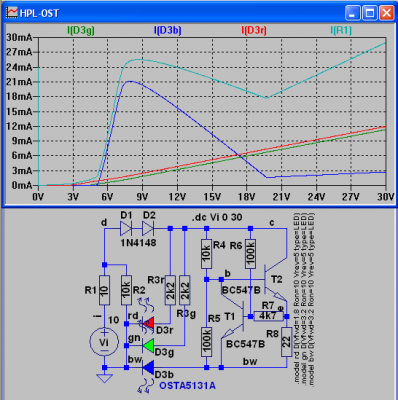Select resistor R8 22 symbol
Viewport: 398px width, 400px height.
click(x=286, y=342)
